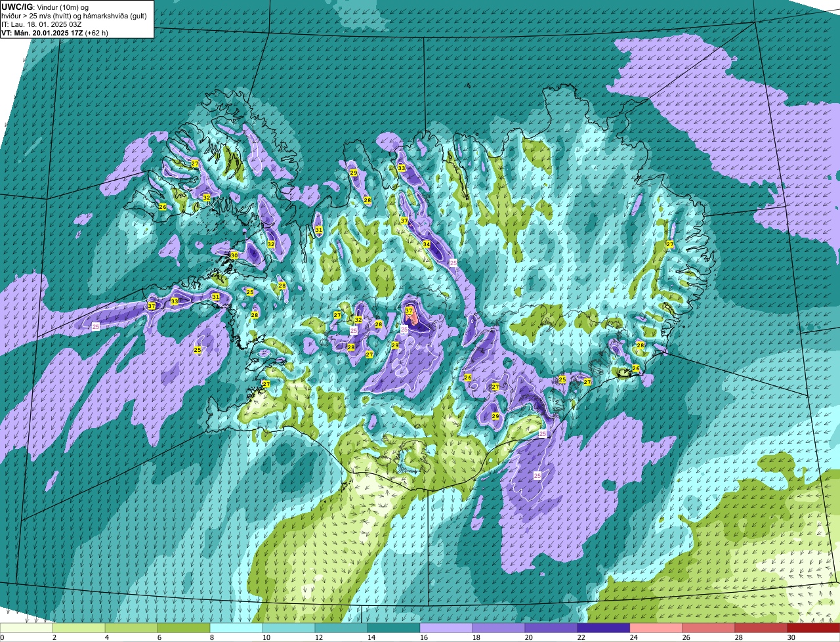Click the legend scale tick label '24'
This screenshot has height=642, width=840.
coord(634,637)
